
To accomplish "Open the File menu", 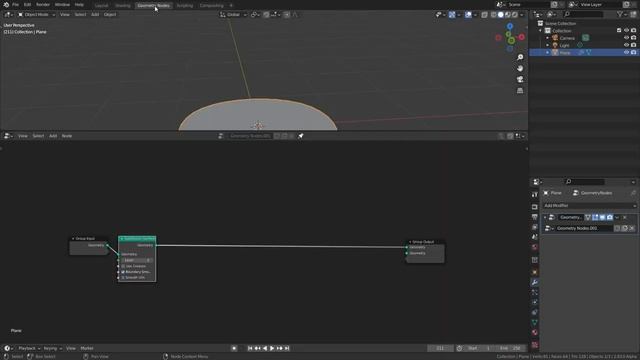I will (x=15, y=4).
